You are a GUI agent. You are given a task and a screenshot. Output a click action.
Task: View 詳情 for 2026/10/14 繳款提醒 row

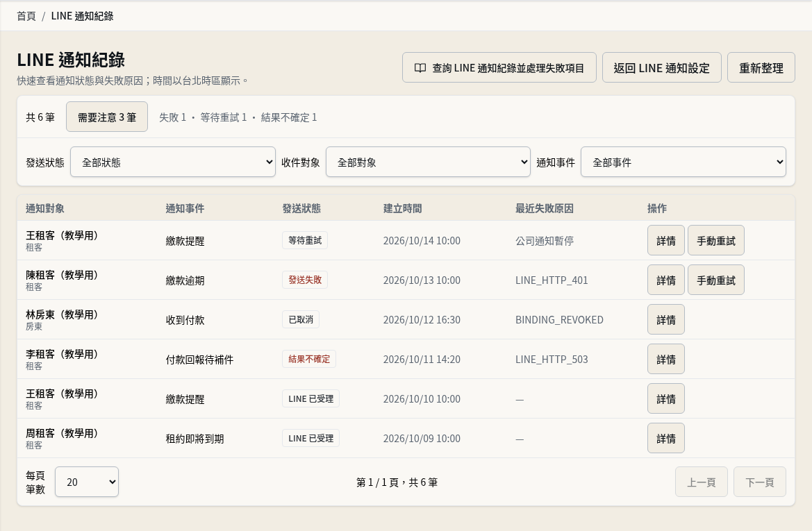665,240
